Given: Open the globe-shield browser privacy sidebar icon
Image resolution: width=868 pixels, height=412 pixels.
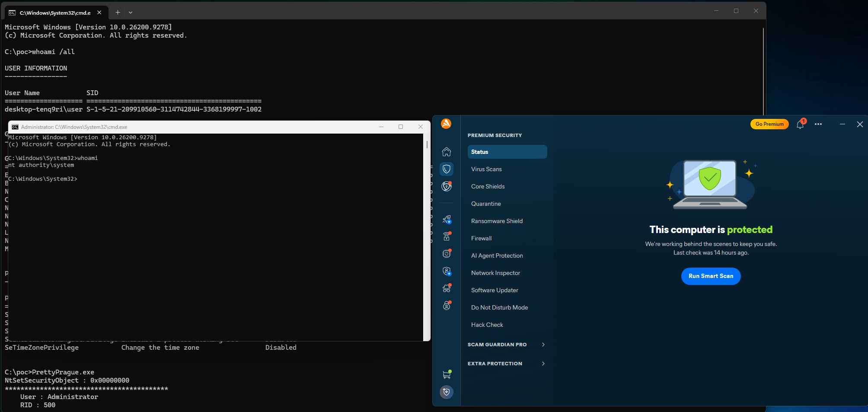Looking at the screenshot, I should pyautogui.click(x=447, y=186).
